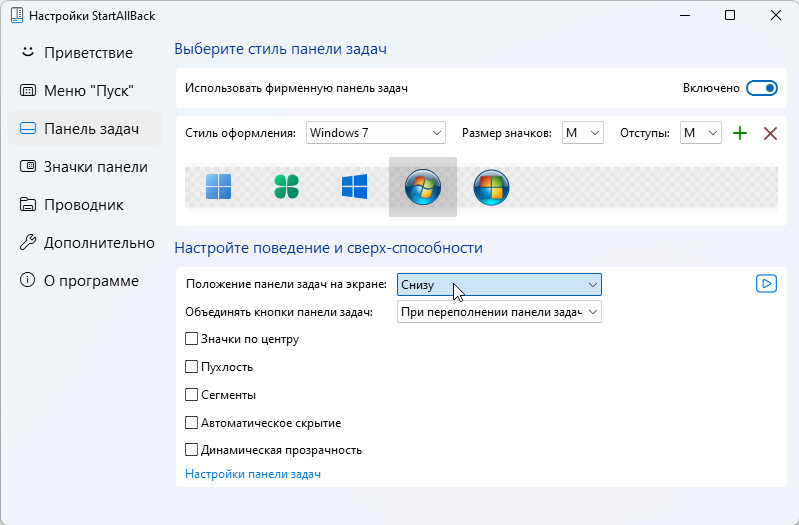Open the Приветствие section
799x525 pixels.
coord(85,52)
